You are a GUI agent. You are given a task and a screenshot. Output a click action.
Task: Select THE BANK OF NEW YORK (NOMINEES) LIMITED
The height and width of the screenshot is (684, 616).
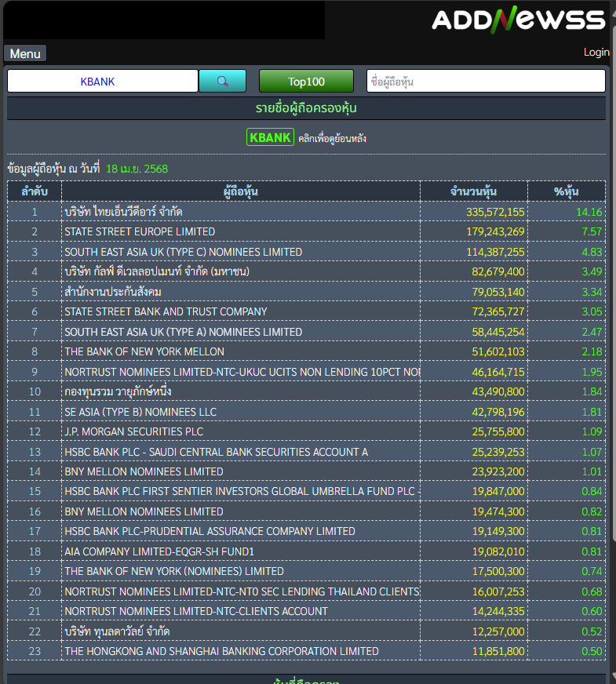(174, 571)
